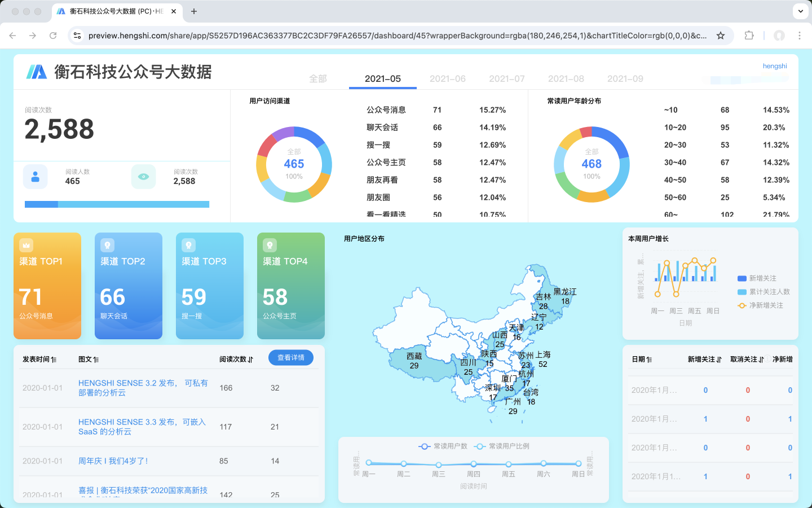Sort the article table by 发表时间
This screenshot has height=508, width=812.
39,359
